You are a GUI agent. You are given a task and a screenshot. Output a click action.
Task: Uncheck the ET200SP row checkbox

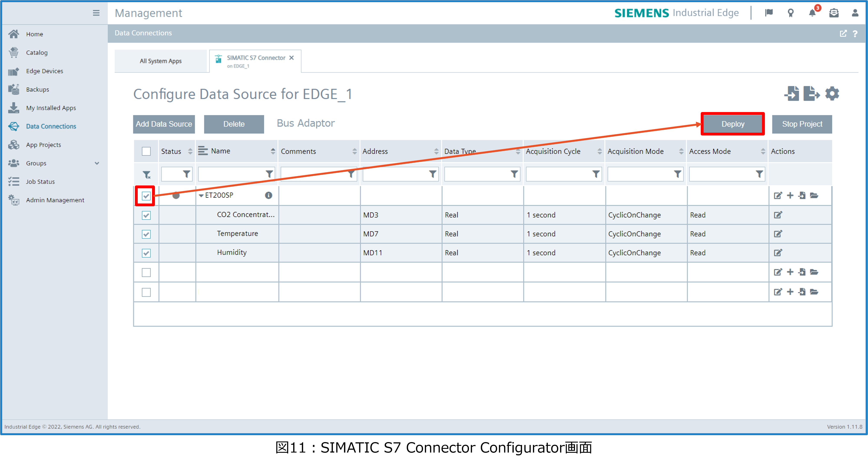coord(146,196)
